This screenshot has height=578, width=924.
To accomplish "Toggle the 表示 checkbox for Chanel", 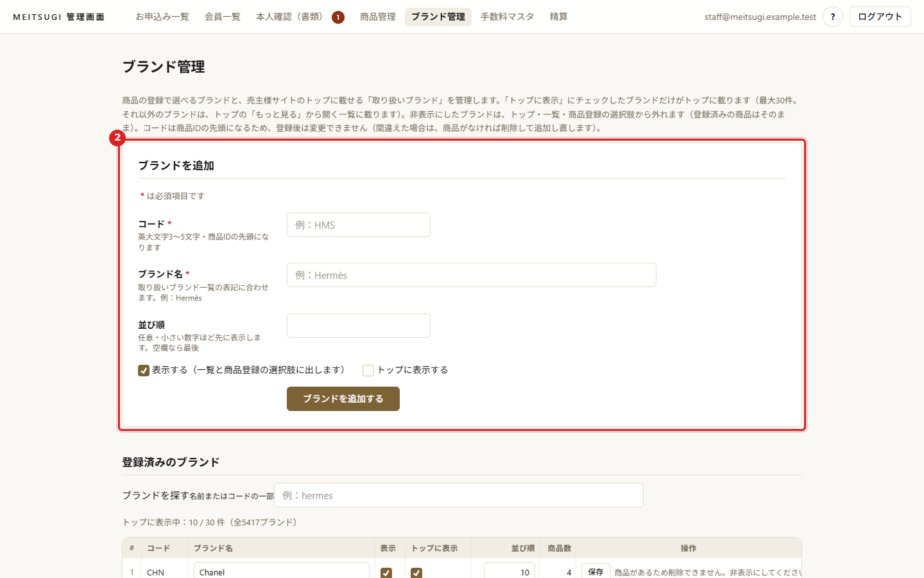I will tap(386, 573).
